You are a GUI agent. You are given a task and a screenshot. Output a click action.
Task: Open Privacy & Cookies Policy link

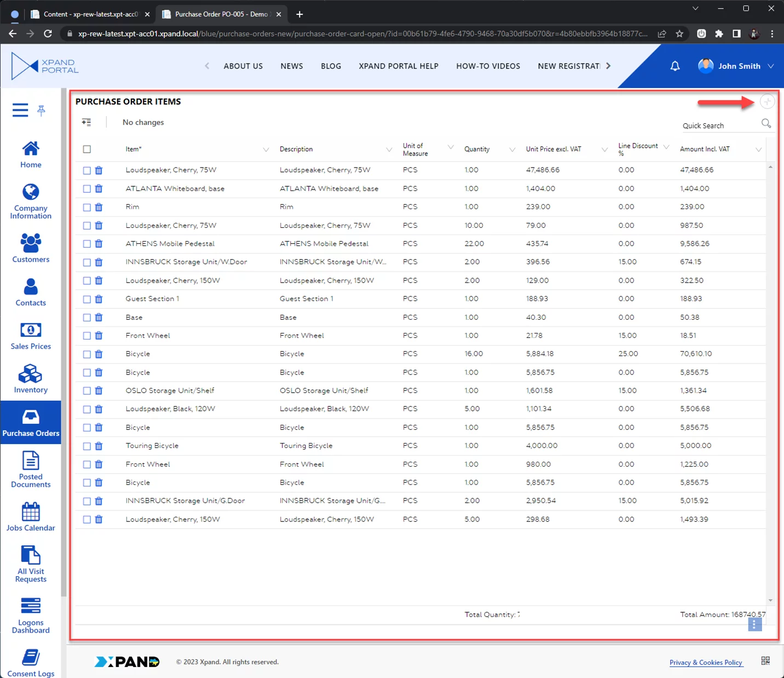click(x=706, y=663)
